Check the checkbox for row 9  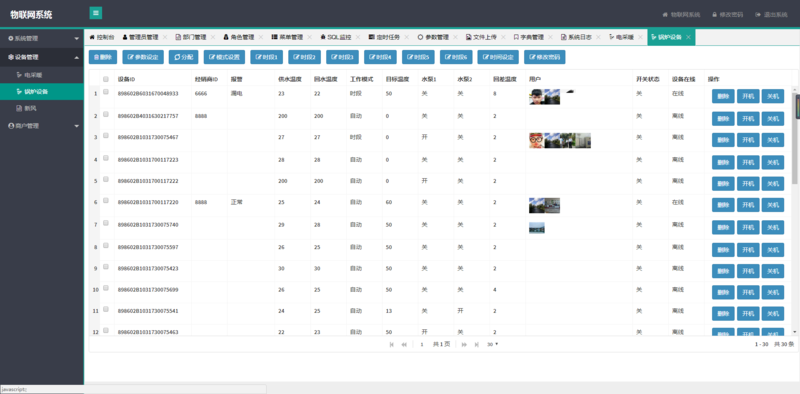[x=106, y=266]
